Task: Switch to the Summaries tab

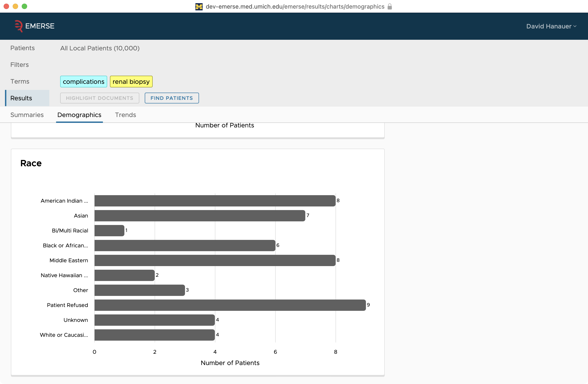Action: pos(27,115)
